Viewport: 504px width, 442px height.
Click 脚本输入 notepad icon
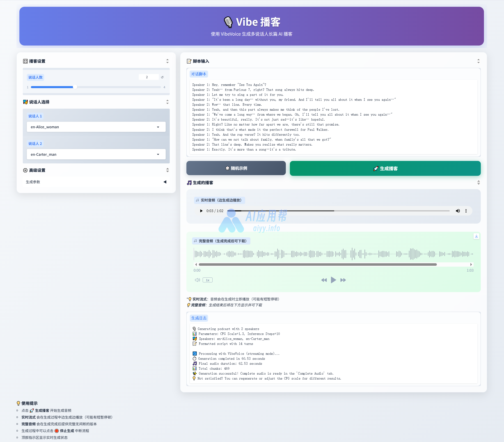tap(189, 61)
